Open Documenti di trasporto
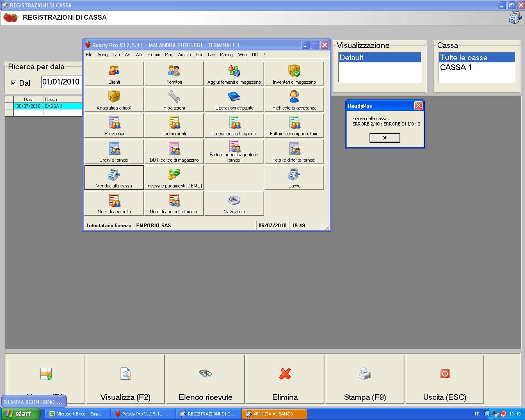 pos(234,125)
